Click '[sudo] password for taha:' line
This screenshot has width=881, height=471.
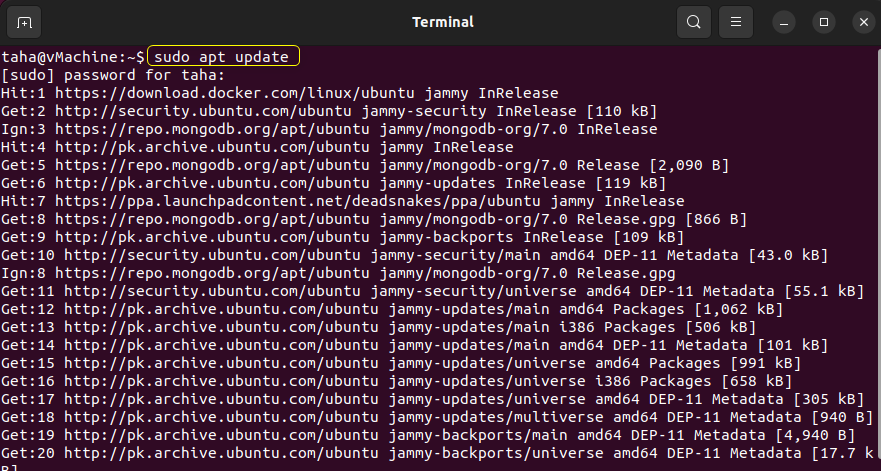[x=113, y=75]
